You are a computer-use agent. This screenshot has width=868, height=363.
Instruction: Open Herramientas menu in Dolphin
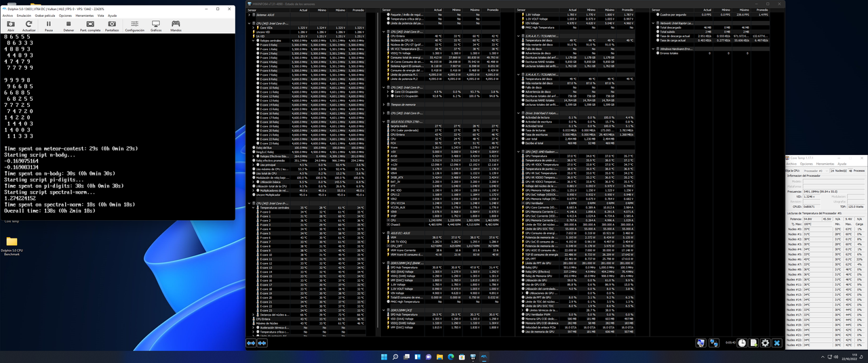click(85, 15)
